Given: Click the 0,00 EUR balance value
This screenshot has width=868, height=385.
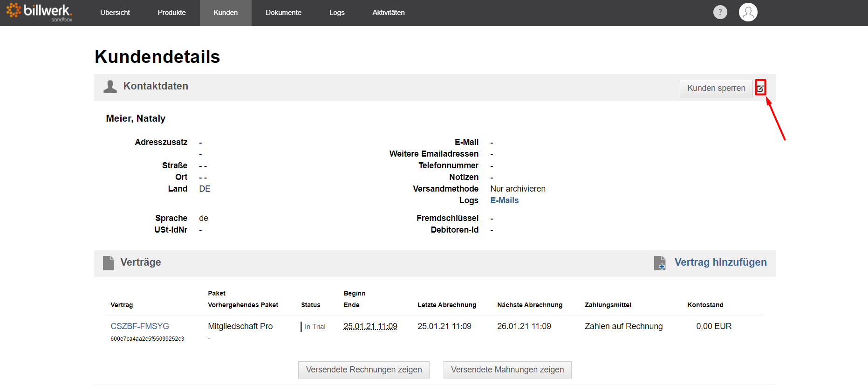Looking at the screenshot, I should [714, 326].
